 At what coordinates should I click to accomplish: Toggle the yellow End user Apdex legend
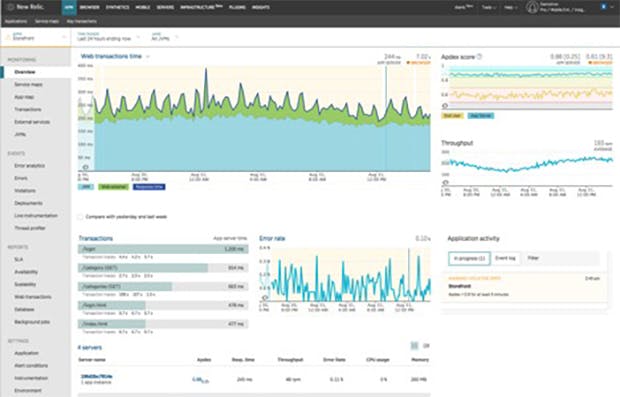tap(452, 116)
